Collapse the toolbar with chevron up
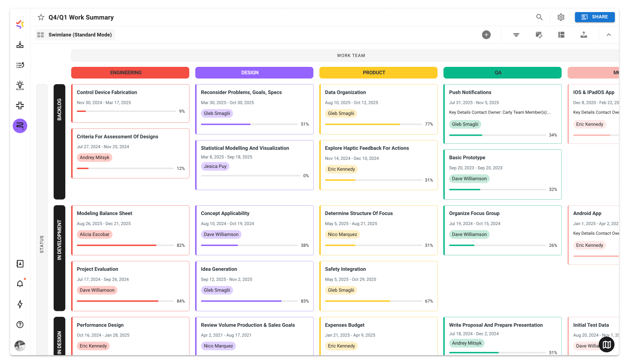This screenshot has width=629, height=364. 608,35
